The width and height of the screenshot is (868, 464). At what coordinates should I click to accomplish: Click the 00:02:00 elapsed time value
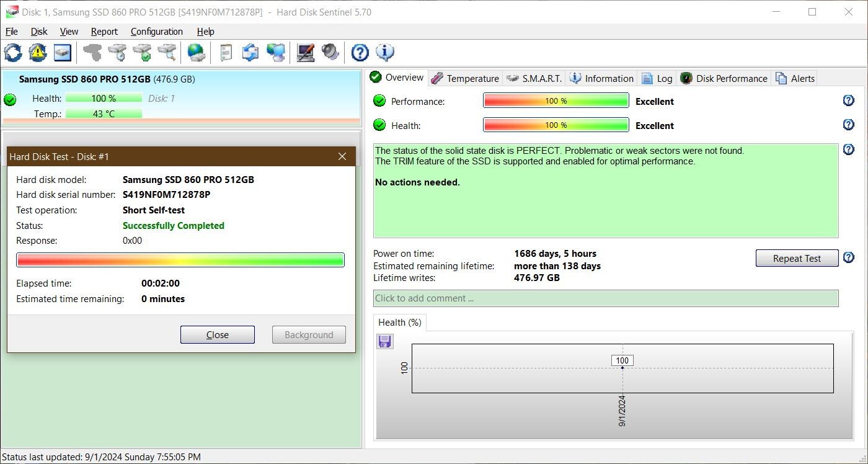(x=161, y=283)
